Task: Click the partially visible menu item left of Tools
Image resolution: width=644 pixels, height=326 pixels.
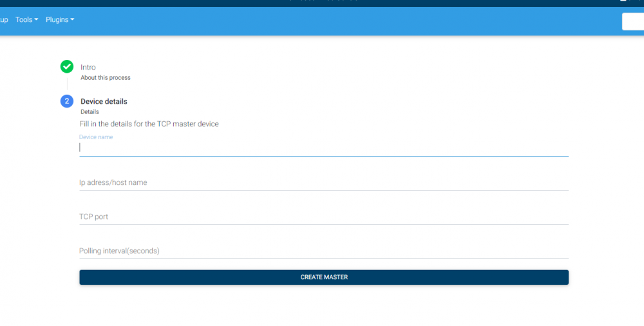Action: point(4,20)
